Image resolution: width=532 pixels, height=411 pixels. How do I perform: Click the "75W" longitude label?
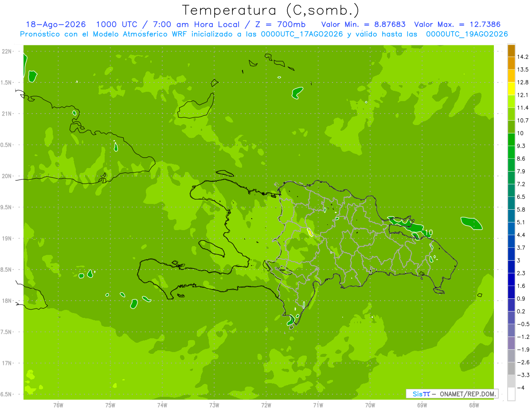[110, 405]
